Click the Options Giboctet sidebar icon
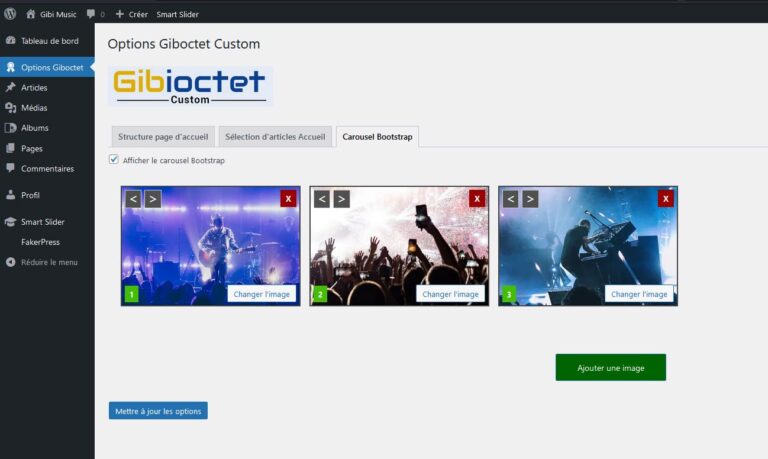This screenshot has height=459, width=768. [10, 67]
